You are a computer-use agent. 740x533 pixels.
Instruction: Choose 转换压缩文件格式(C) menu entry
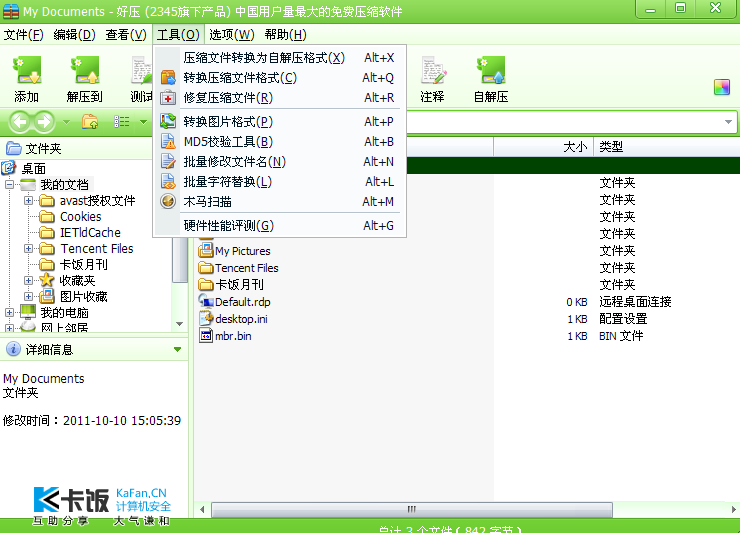(x=279, y=77)
